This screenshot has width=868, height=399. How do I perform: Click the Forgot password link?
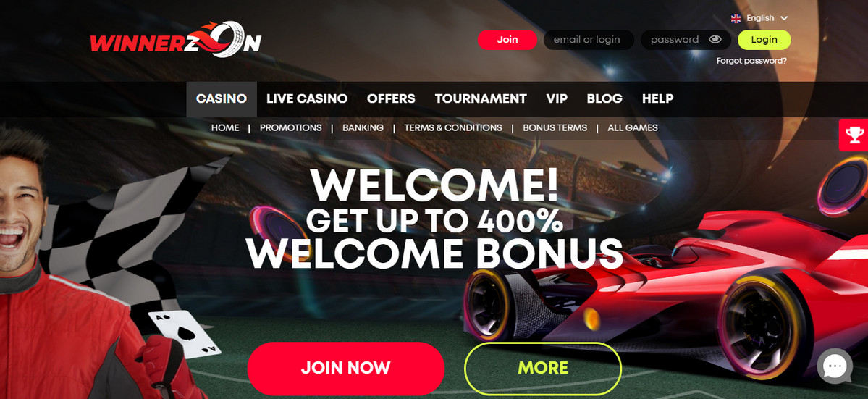751,61
